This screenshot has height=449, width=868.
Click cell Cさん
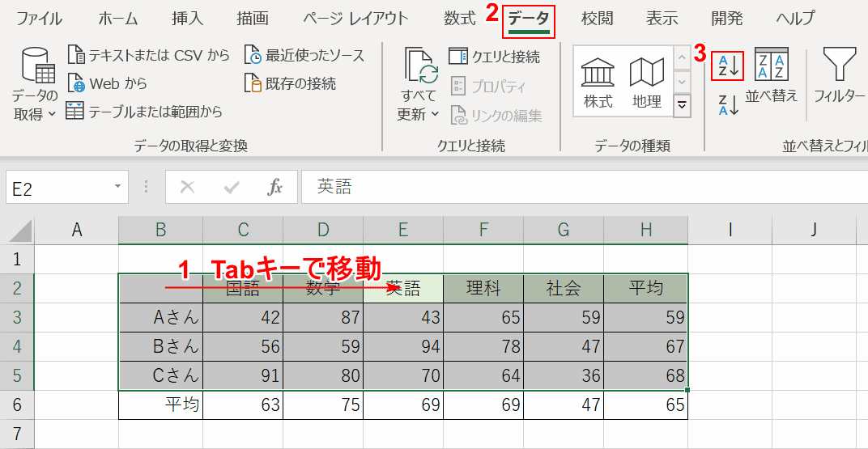tap(161, 376)
